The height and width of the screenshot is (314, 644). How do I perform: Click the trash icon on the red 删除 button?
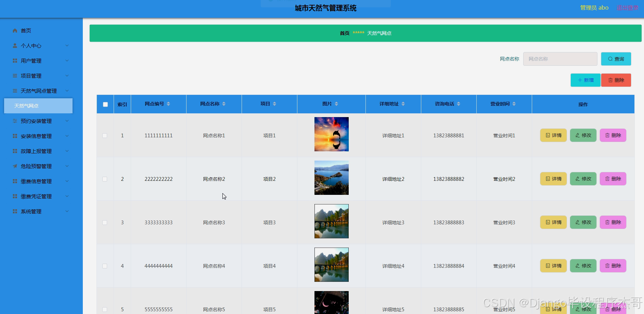[x=610, y=80]
